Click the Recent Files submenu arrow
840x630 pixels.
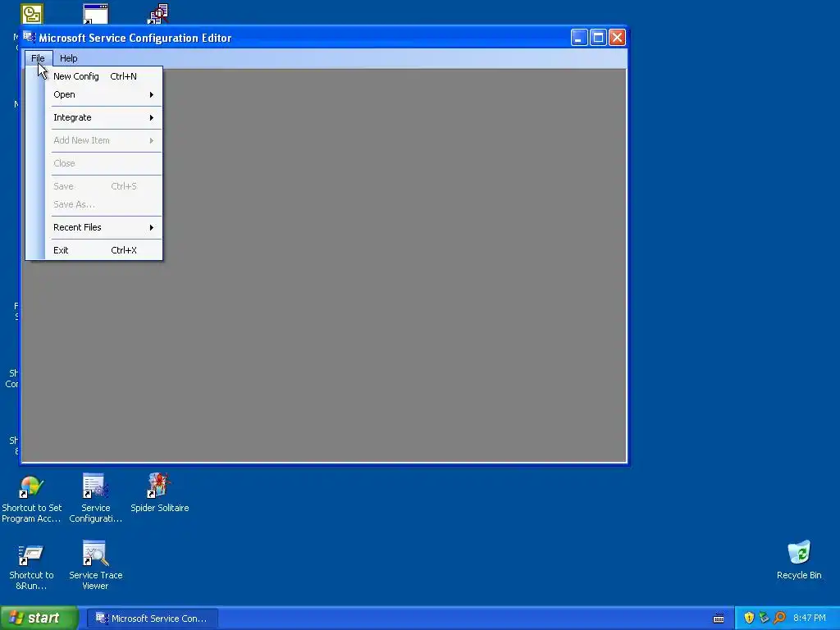pyautogui.click(x=152, y=228)
